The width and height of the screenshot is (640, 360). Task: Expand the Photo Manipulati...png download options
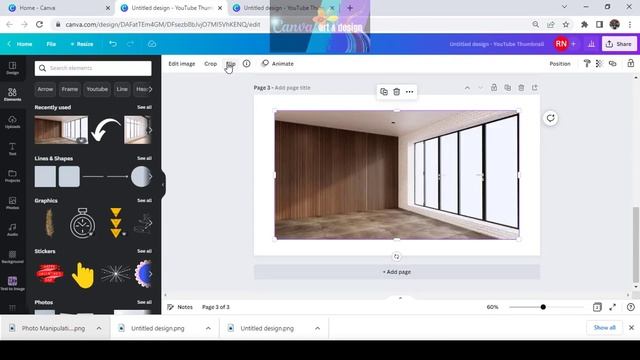click(99, 328)
